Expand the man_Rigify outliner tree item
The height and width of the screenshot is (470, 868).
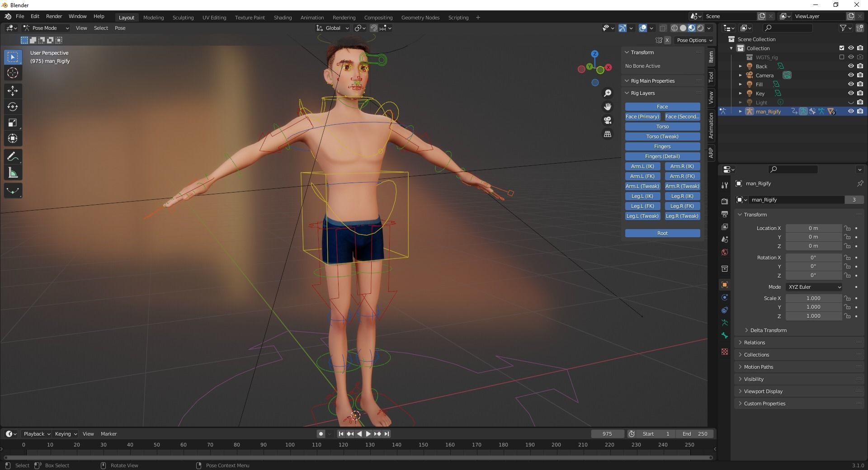tap(741, 111)
